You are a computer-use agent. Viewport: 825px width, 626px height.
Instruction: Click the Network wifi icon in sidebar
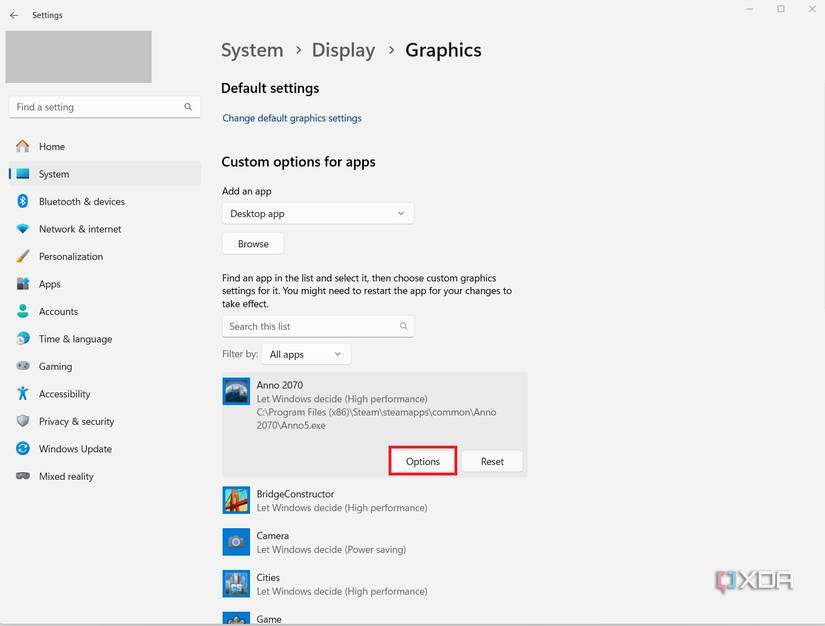point(23,229)
